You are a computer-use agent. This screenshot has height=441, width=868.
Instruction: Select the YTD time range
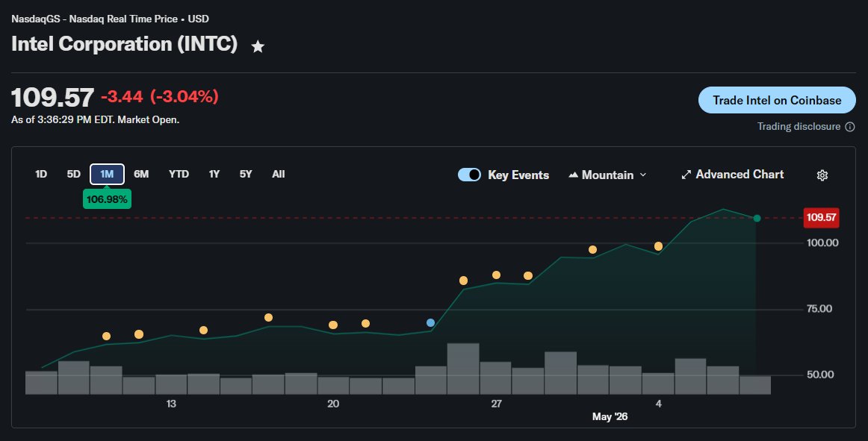click(x=179, y=175)
